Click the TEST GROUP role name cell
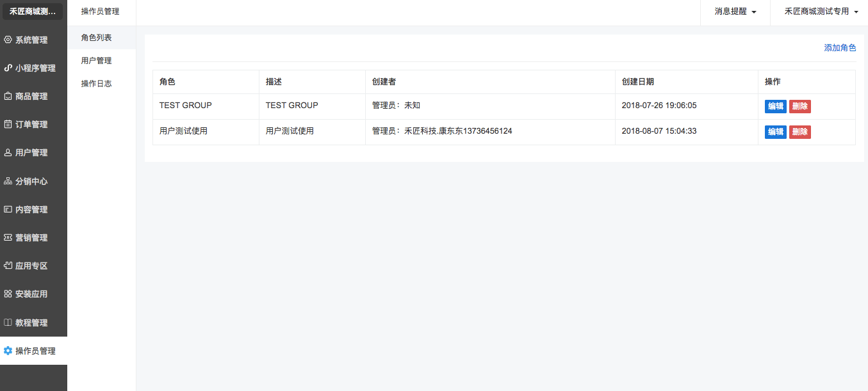The width and height of the screenshot is (868, 391). [186, 106]
